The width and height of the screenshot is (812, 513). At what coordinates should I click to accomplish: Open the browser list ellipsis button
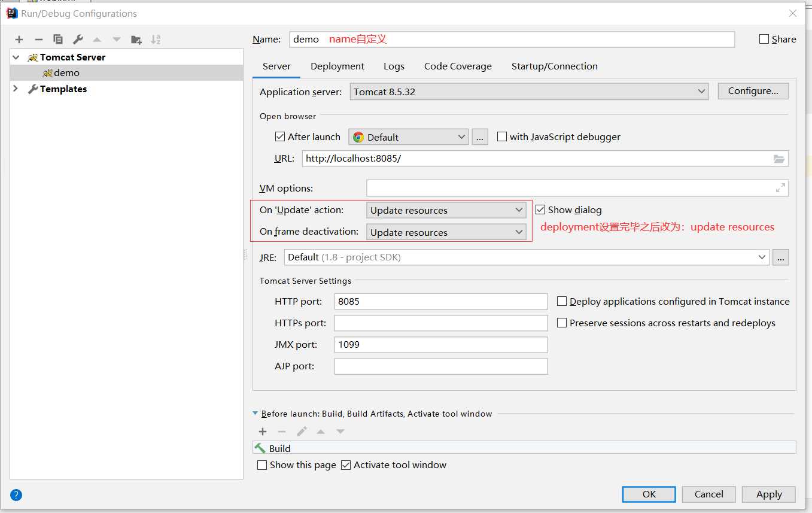[x=480, y=137]
